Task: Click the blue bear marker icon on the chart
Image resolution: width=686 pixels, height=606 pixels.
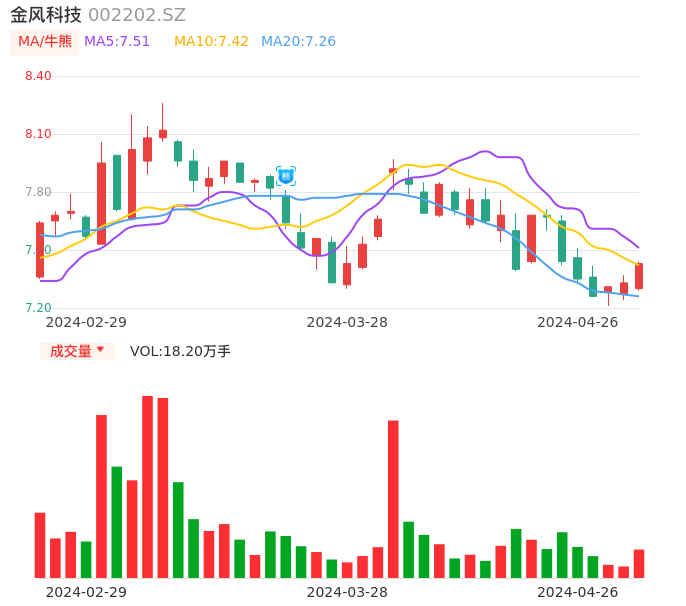Action: pyautogui.click(x=286, y=176)
